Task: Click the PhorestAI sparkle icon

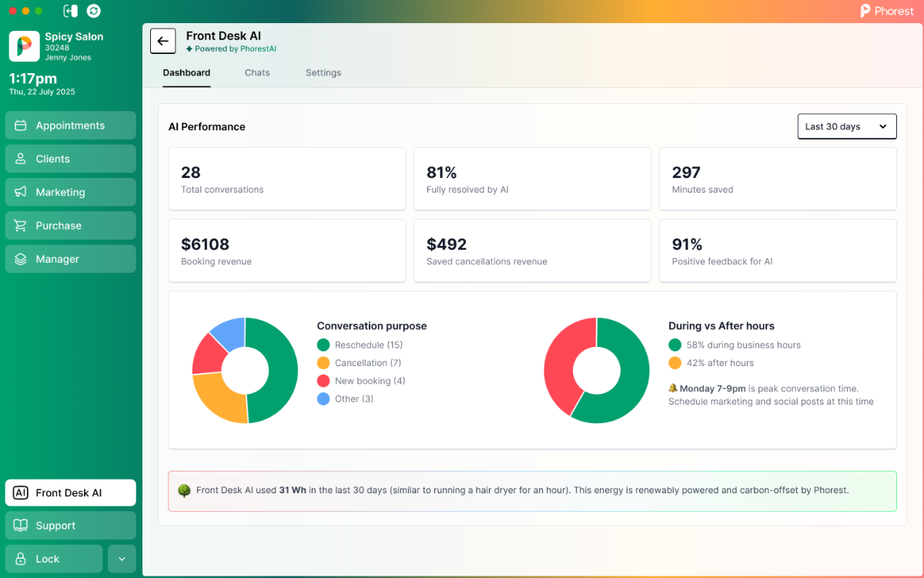Action: click(189, 49)
